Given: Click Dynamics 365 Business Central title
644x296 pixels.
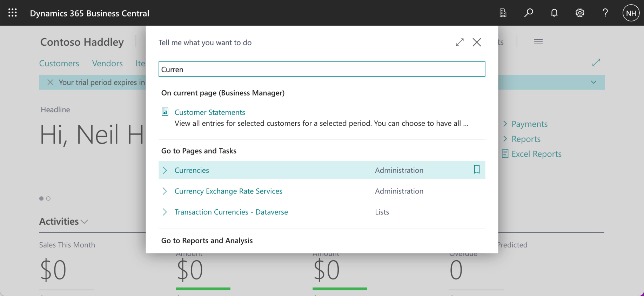Looking at the screenshot, I should (89, 13).
